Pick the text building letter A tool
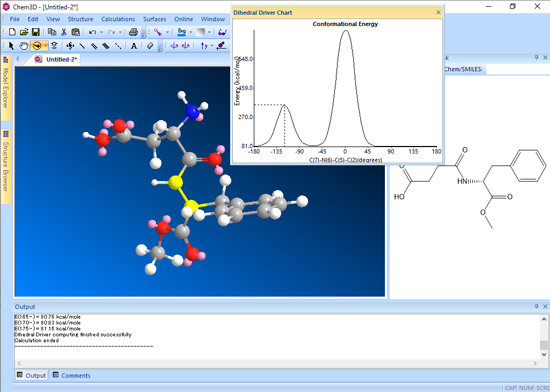The height and width of the screenshot is (392, 550). pyautogui.click(x=134, y=46)
